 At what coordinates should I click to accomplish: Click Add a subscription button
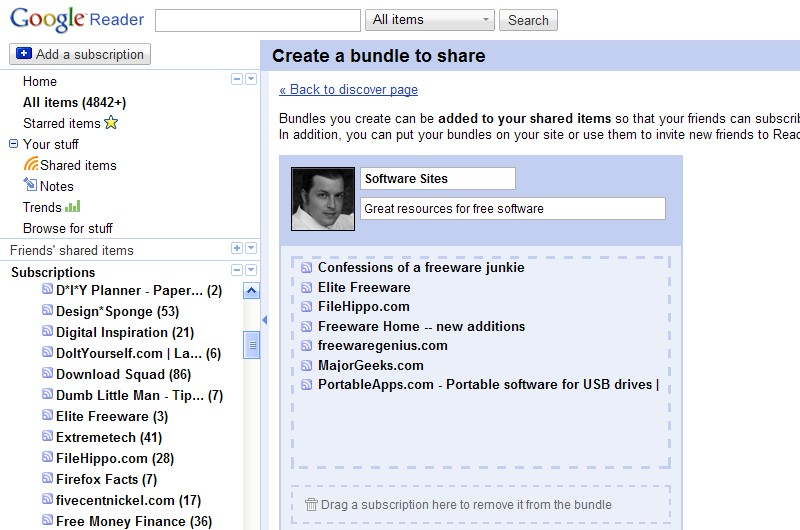[x=80, y=54]
